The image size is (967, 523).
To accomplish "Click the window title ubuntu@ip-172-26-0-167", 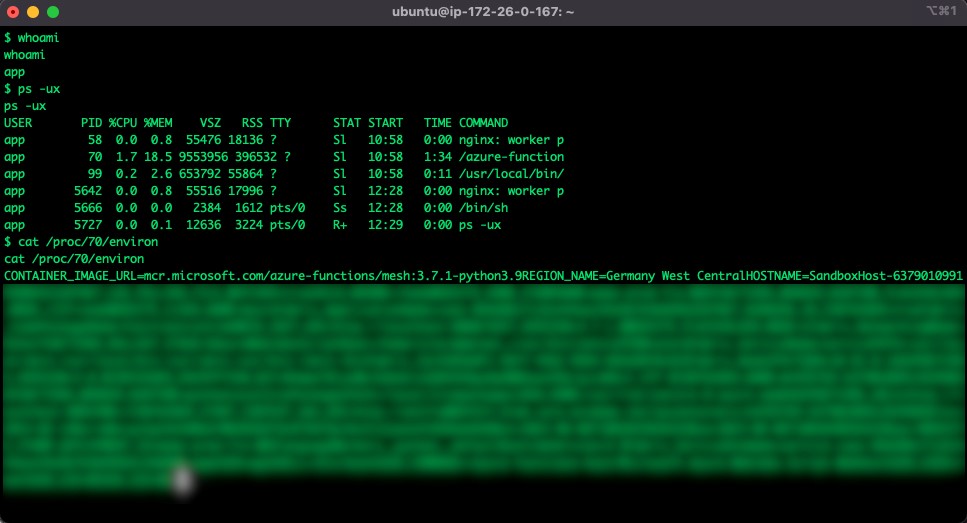I will pyautogui.click(x=483, y=12).
